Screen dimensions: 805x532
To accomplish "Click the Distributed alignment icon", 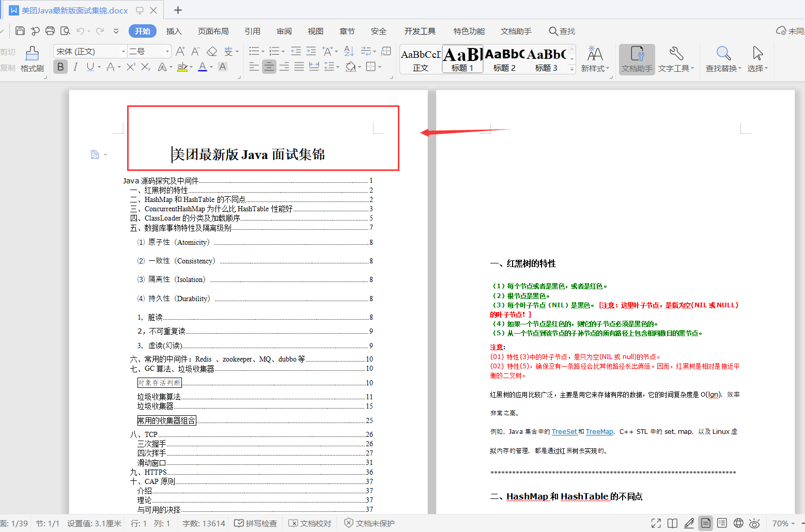I will tap(314, 67).
